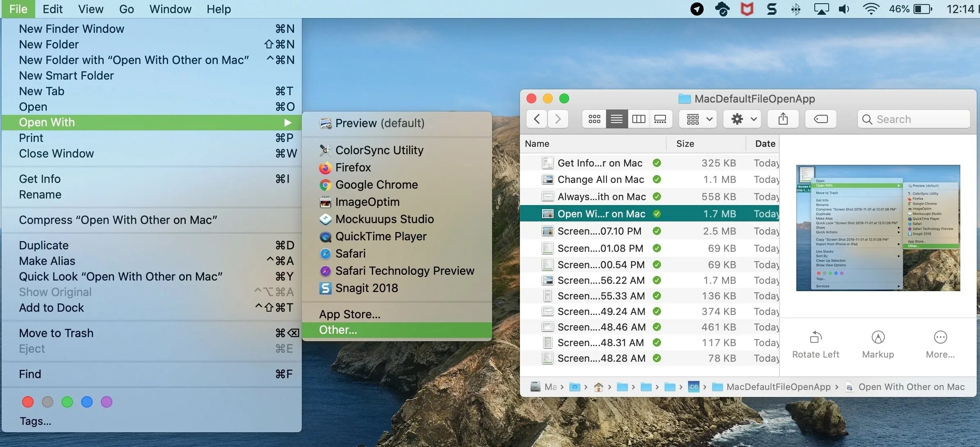The image size is (980, 447).
Task: Click the home folder in path bar
Action: click(598, 387)
